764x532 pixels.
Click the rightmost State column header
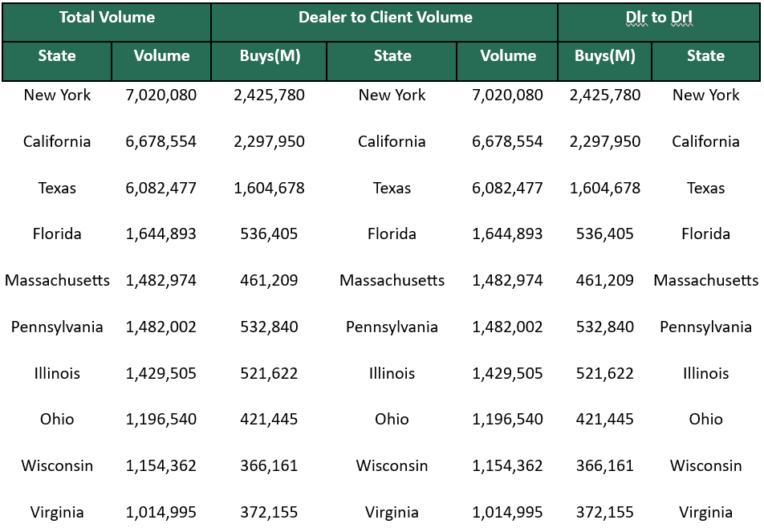706,56
